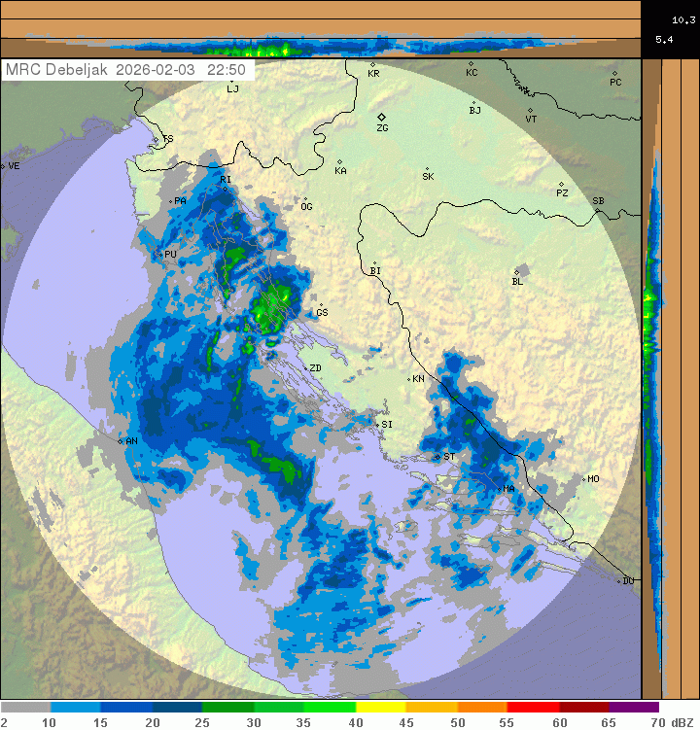This screenshot has height=730, width=700.
Task: Click the BL city marker
Action: (x=516, y=272)
